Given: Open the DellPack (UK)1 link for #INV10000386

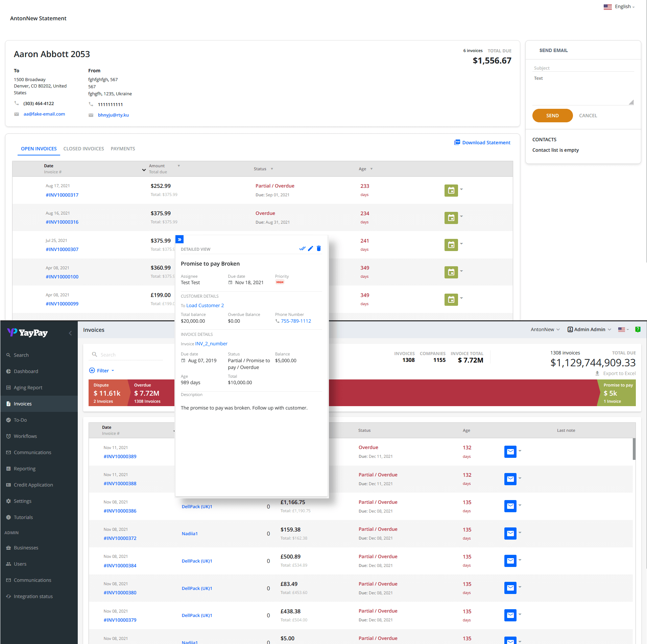Looking at the screenshot, I should click(x=197, y=506).
